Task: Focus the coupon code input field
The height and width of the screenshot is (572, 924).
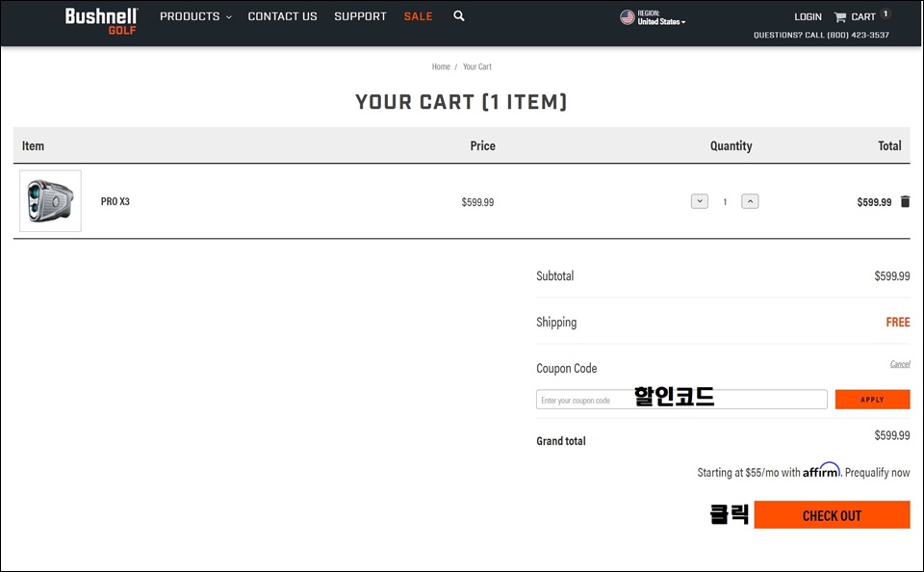Action: (x=681, y=400)
